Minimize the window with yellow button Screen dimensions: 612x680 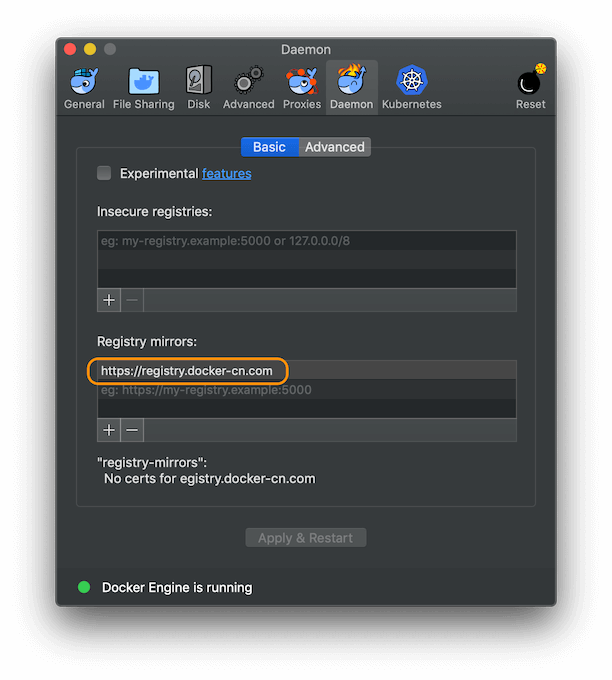tap(90, 49)
